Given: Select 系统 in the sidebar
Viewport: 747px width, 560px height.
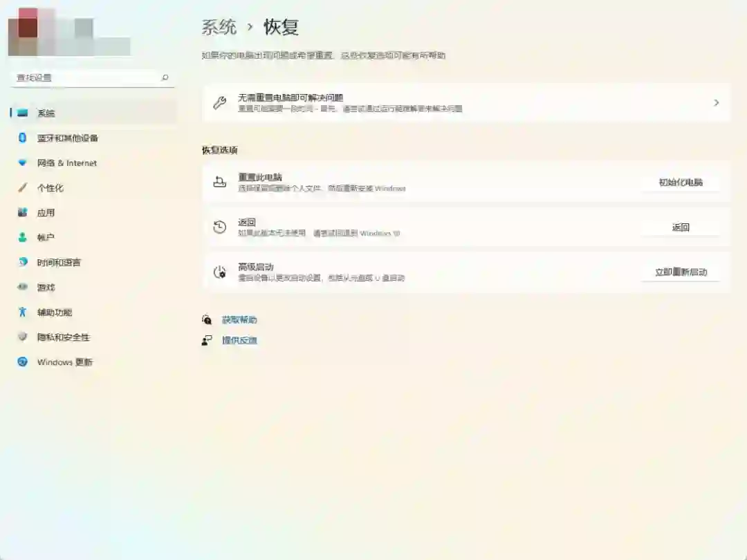Looking at the screenshot, I should click(93, 113).
